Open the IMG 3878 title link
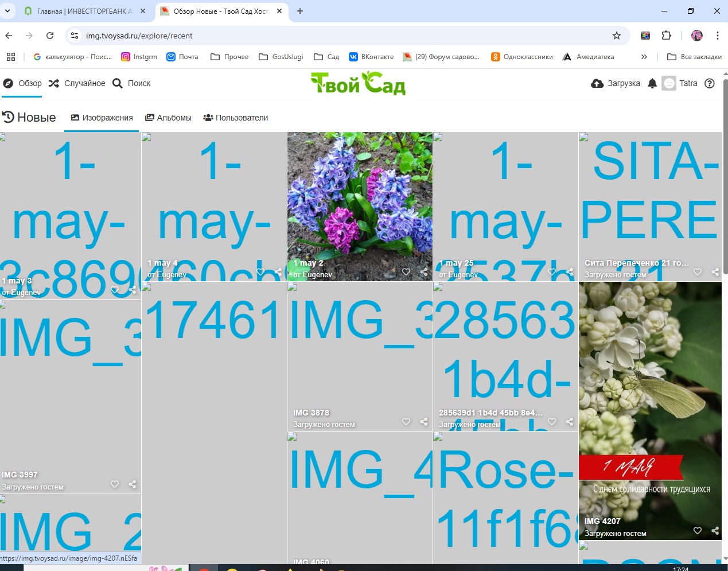Screen dimensions: 728x571 coord(311,413)
